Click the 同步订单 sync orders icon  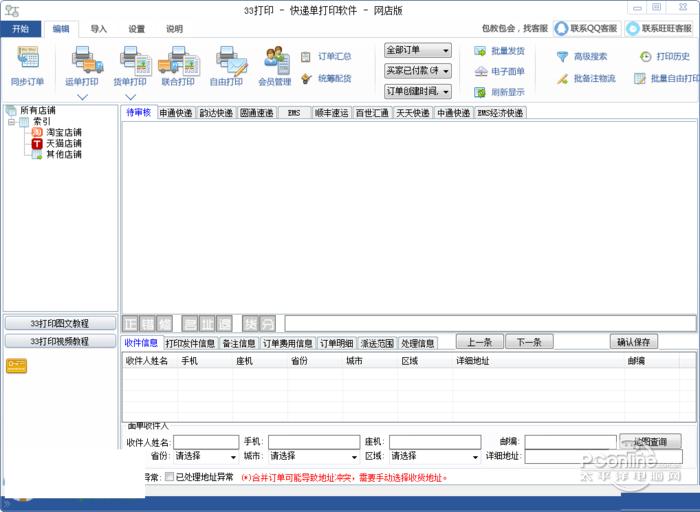pyautogui.click(x=28, y=57)
